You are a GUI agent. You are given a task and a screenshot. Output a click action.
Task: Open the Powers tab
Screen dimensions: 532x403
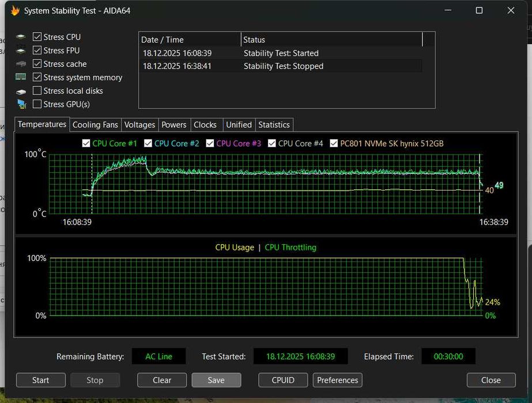click(x=174, y=125)
